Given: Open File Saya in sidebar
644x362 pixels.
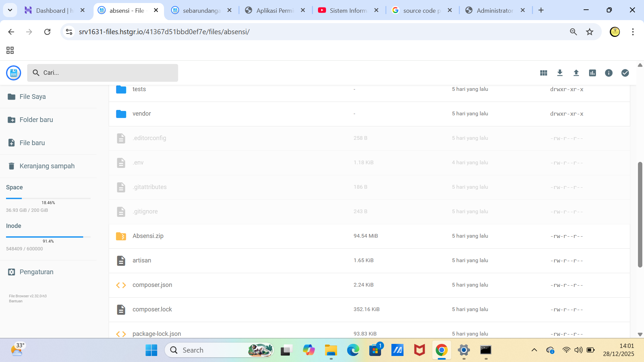Looking at the screenshot, I should [x=32, y=97].
